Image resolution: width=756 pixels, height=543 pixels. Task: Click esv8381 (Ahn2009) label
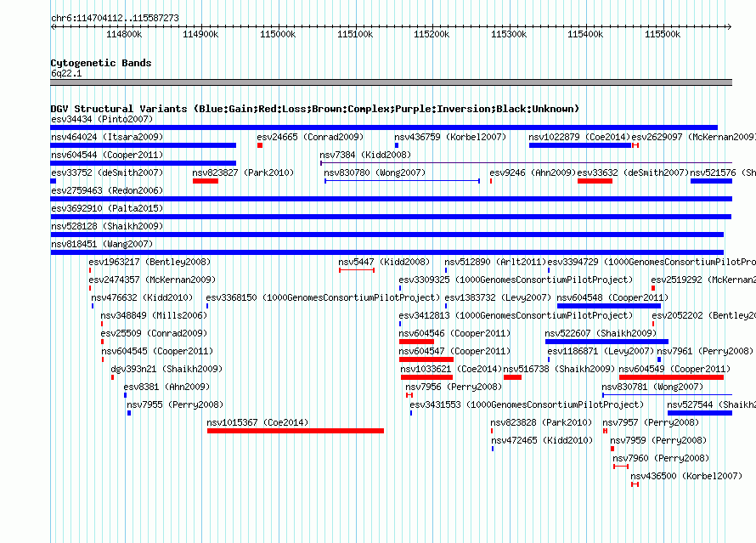pyautogui.click(x=166, y=387)
